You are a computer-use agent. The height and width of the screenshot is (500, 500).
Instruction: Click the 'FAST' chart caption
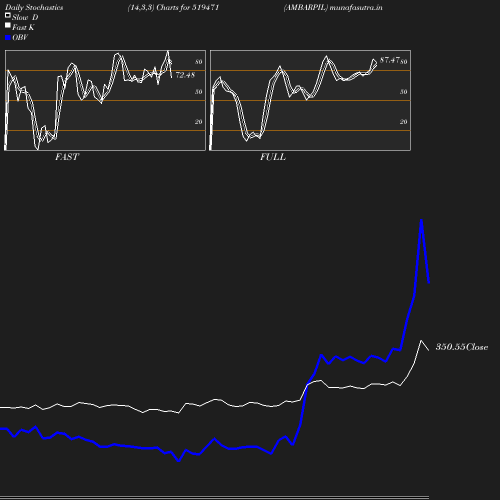67,157
